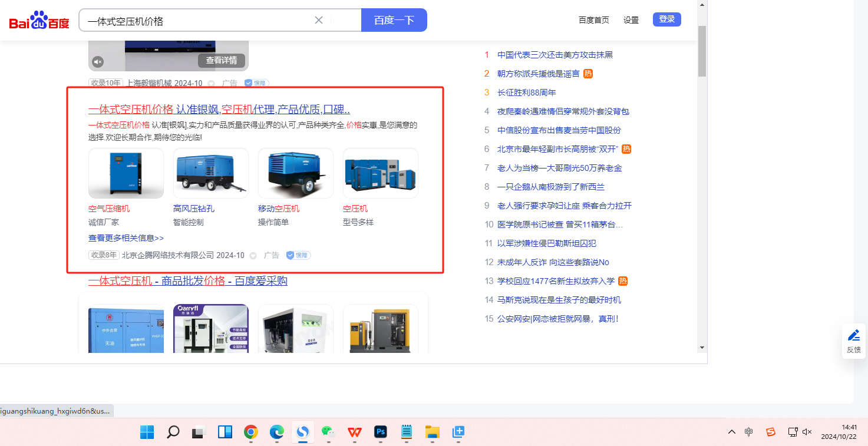Click the scrollbar up arrow
868x446 pixels.
701,5
